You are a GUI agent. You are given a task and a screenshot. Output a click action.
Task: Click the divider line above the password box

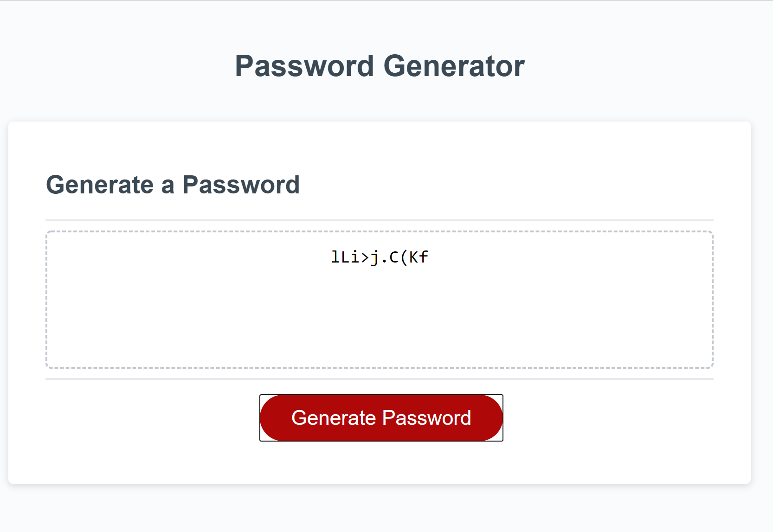380,218
